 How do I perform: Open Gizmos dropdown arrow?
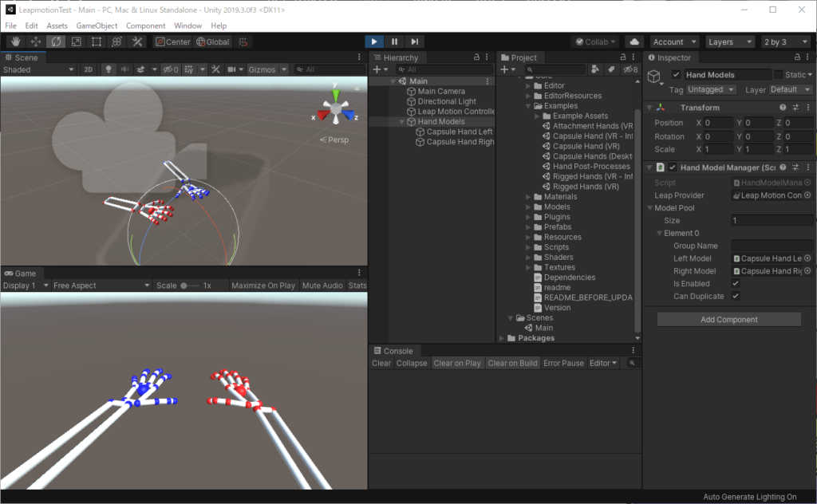(x=284, y=69)
